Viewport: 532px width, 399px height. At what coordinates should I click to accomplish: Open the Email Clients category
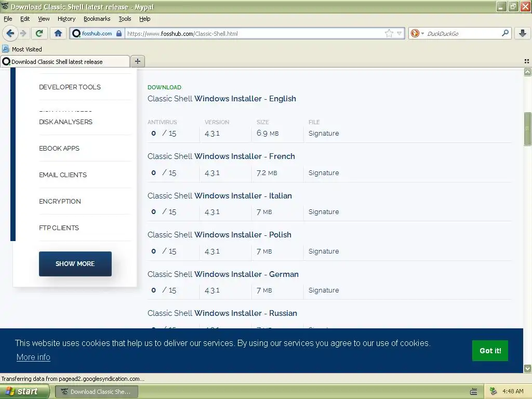click(63, 175)
